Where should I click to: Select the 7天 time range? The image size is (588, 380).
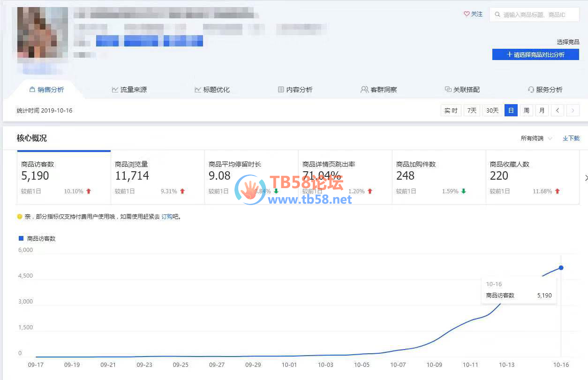(x=472, y=111)
